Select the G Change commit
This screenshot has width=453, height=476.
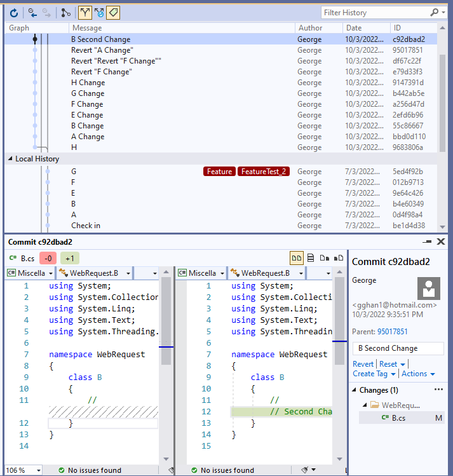[221, 93]
